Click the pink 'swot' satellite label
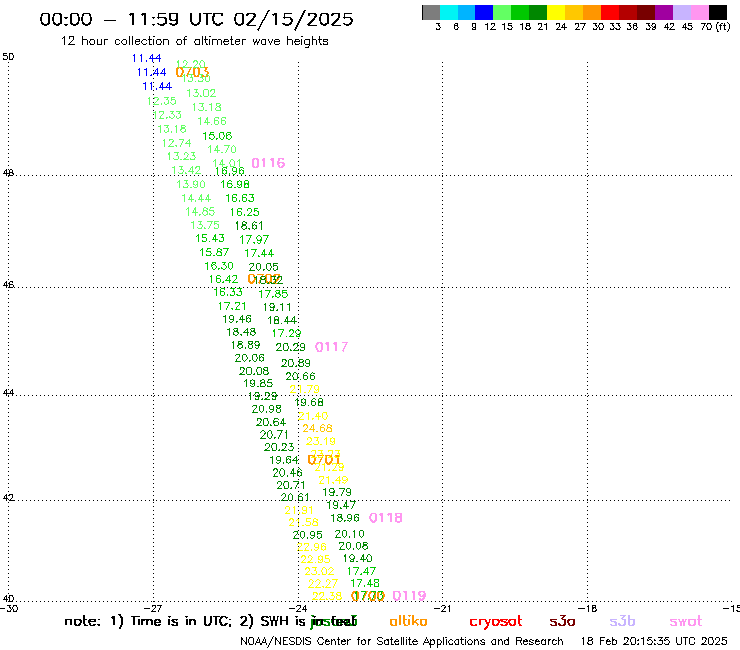 (686, 621)
